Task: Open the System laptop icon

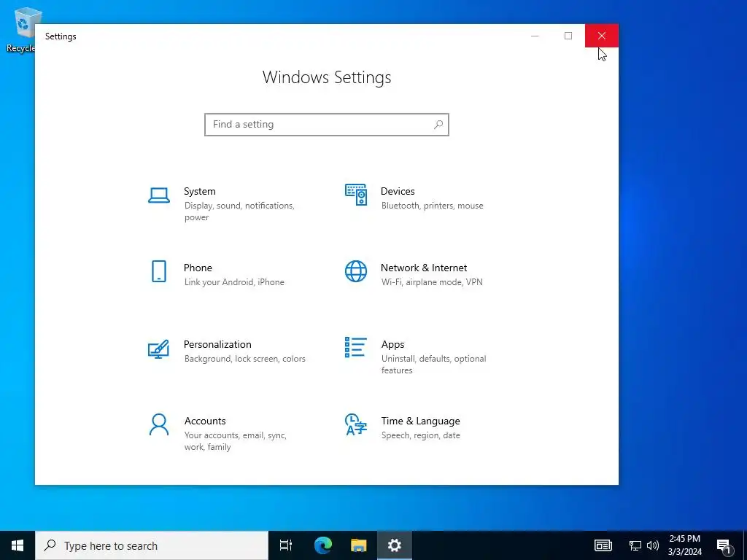Action: (158, 195)
